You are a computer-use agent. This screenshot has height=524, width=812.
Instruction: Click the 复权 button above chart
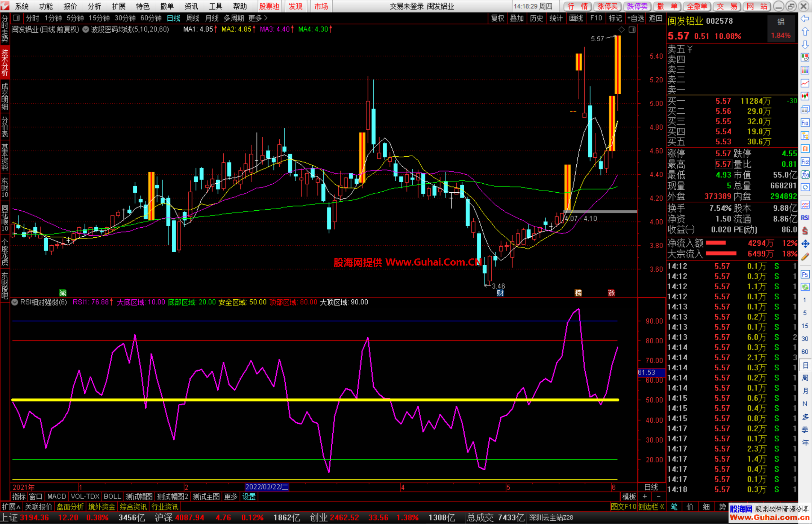(x=498, y=18)
